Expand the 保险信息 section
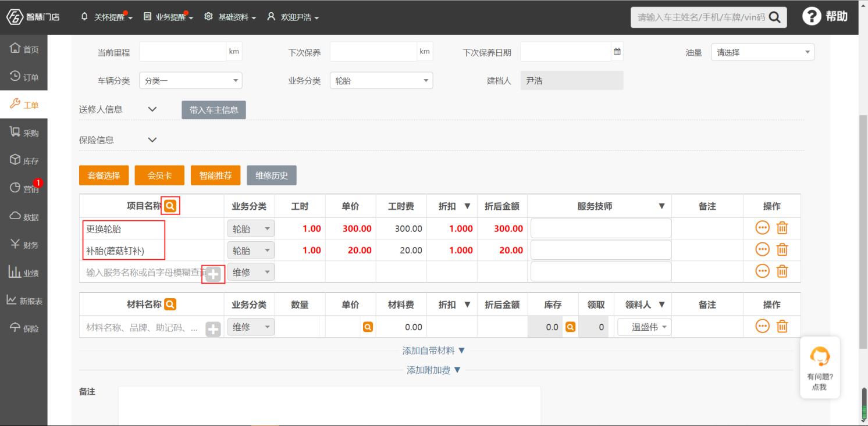 (x=152, y=139)
